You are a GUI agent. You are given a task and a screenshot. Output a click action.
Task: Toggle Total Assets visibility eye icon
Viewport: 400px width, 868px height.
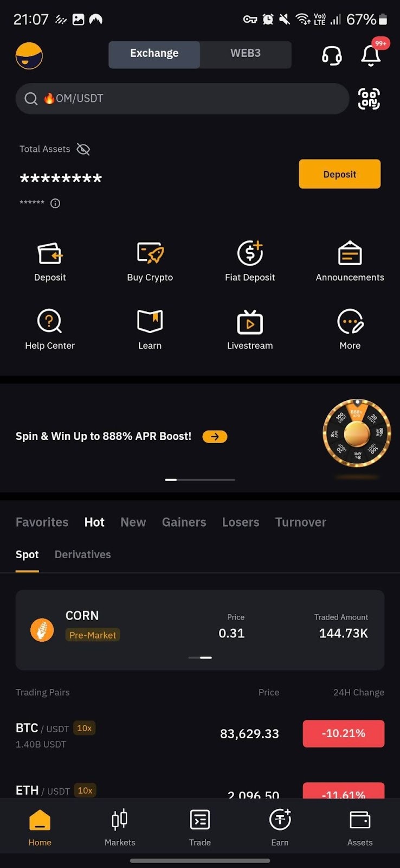83,149
